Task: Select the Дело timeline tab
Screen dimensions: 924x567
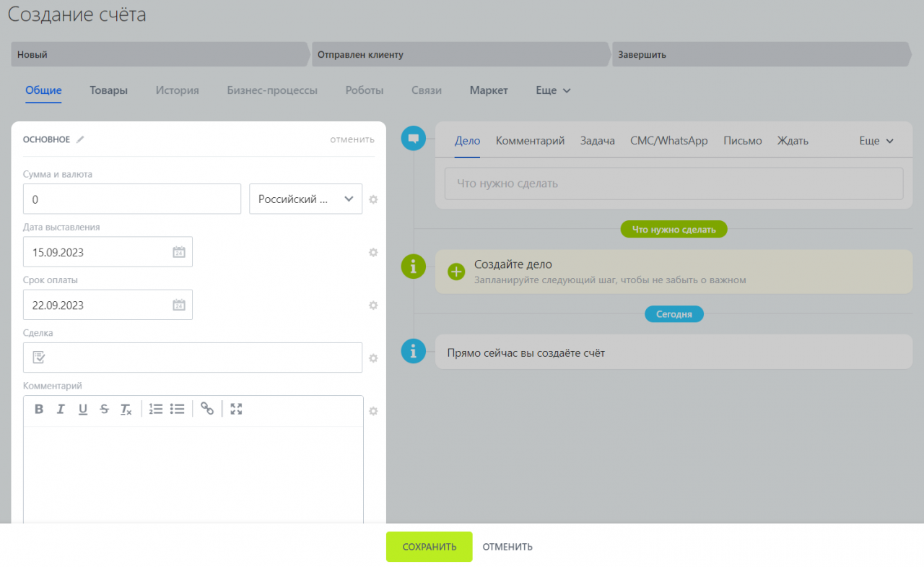Action: [467, 141]
